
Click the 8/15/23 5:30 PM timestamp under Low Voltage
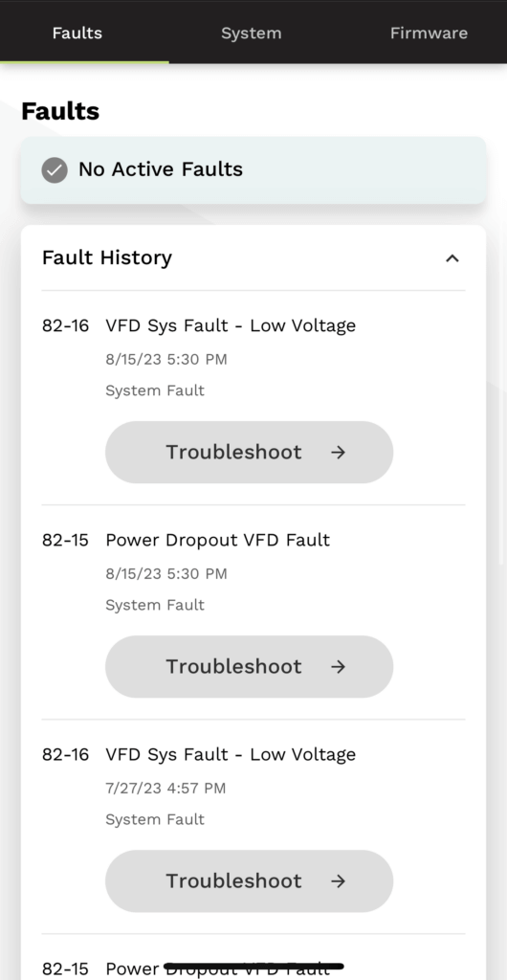point(166,360)
